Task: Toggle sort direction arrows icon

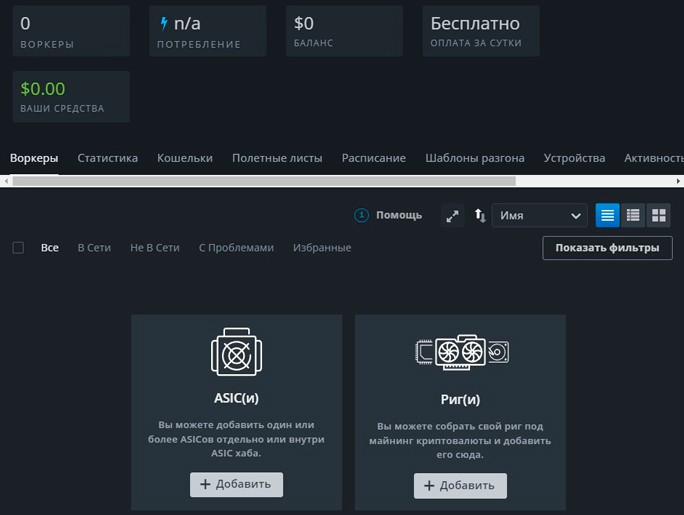Action: [480, 216]
